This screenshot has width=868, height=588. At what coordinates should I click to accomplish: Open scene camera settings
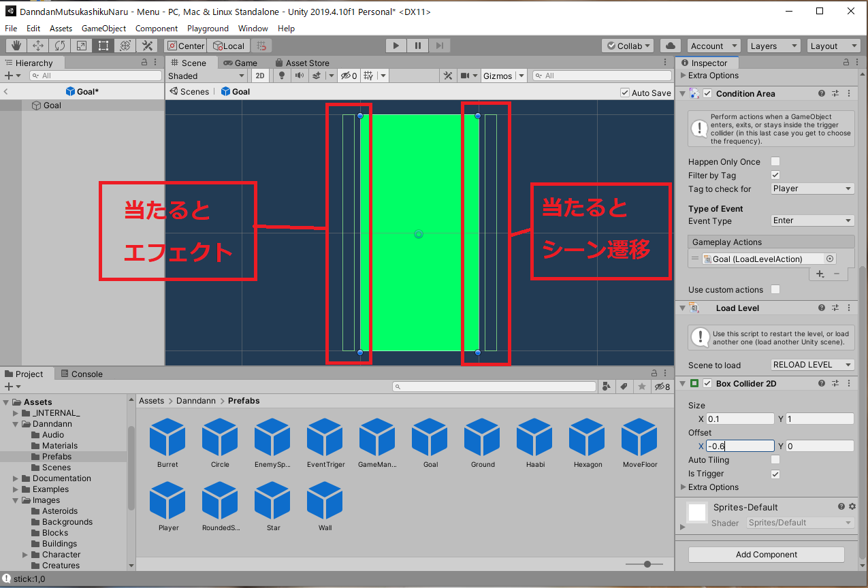point(466,76)
